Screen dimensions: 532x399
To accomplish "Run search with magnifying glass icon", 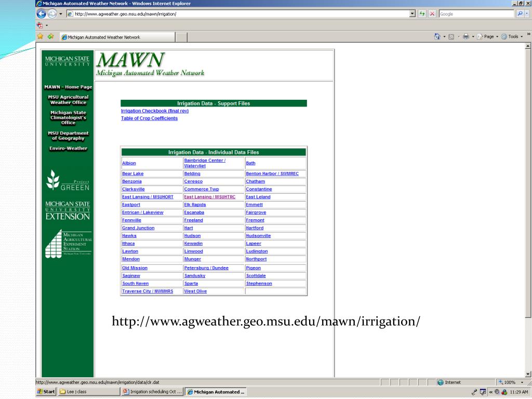I will click(x=520, y=14).
